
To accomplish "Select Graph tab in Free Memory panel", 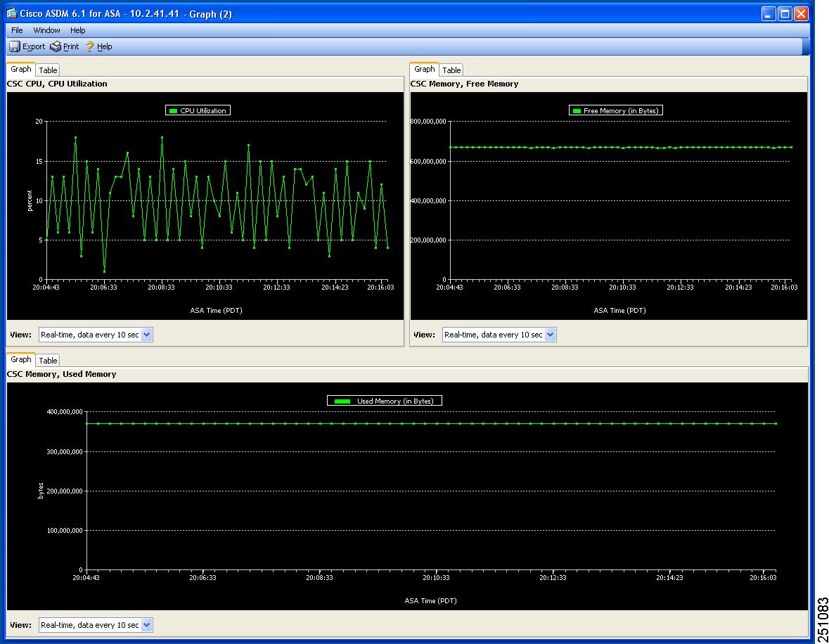I will tap(424, 70).
